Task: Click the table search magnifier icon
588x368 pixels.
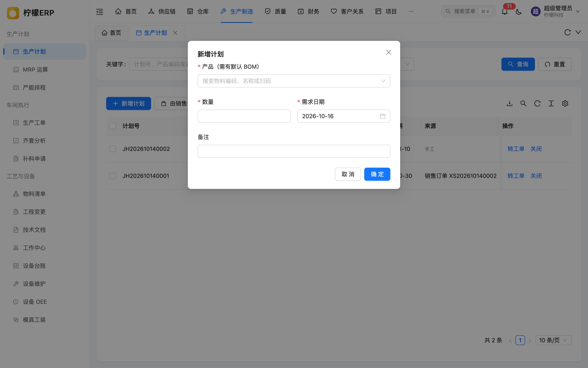Action: pos(523,103)
